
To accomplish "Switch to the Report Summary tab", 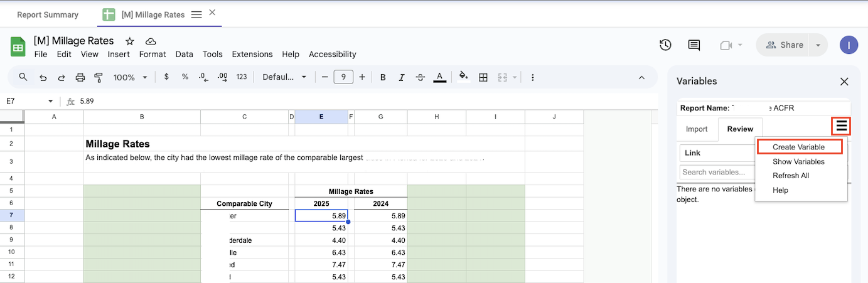I will (48, 14).
